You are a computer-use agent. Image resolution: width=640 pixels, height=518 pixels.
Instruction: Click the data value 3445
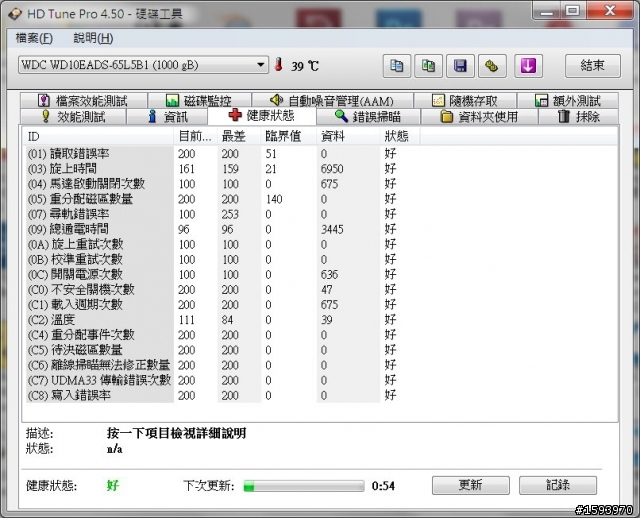(x=332, y=229)
